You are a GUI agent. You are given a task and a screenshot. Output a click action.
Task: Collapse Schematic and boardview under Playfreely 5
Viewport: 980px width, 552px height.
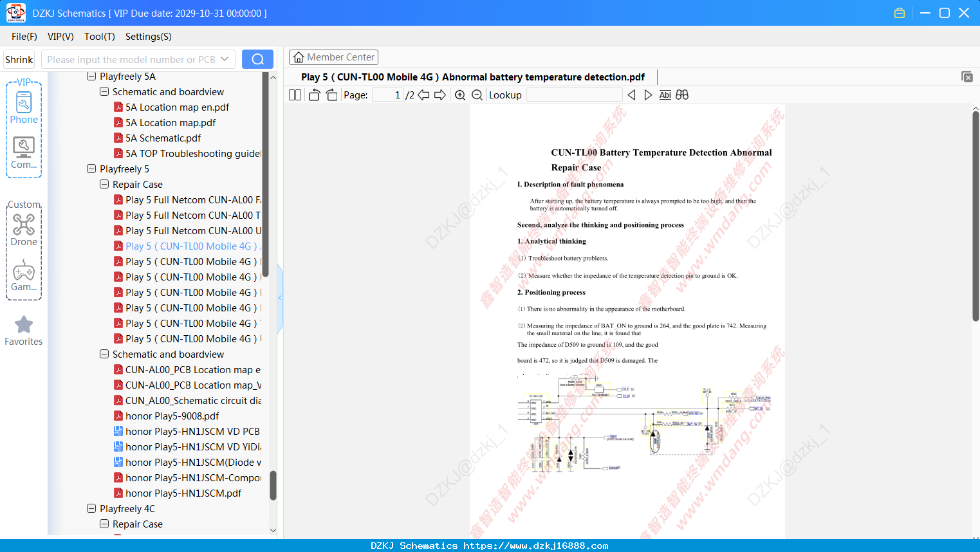[104, 354]
